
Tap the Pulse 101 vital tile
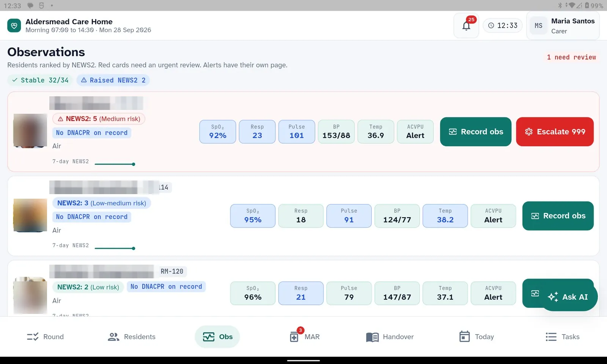[297, 132]
